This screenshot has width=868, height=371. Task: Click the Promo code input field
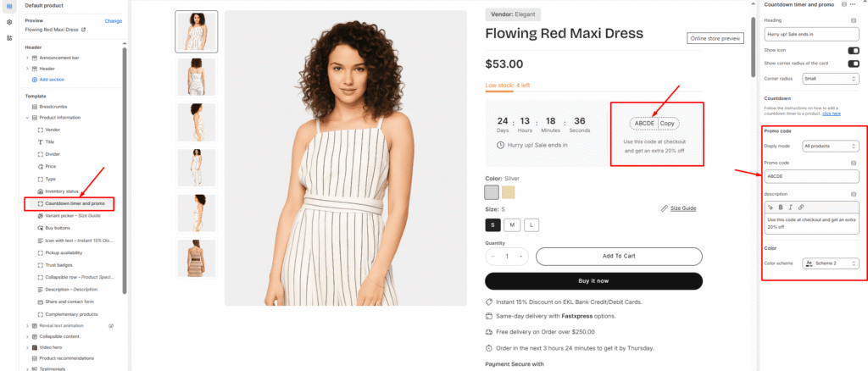click(811, 176)
